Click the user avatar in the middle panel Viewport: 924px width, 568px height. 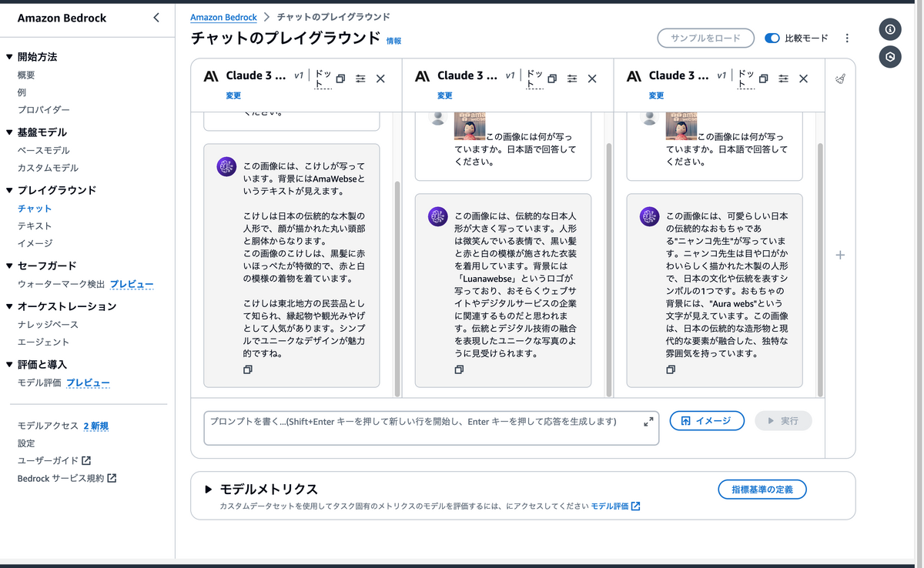coord(438,118)
